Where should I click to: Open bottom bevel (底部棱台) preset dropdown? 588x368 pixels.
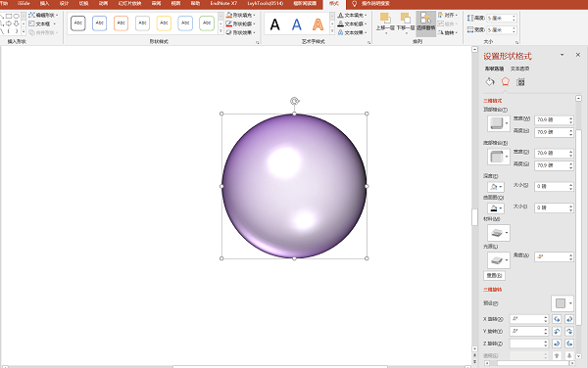tap(499, 157)
